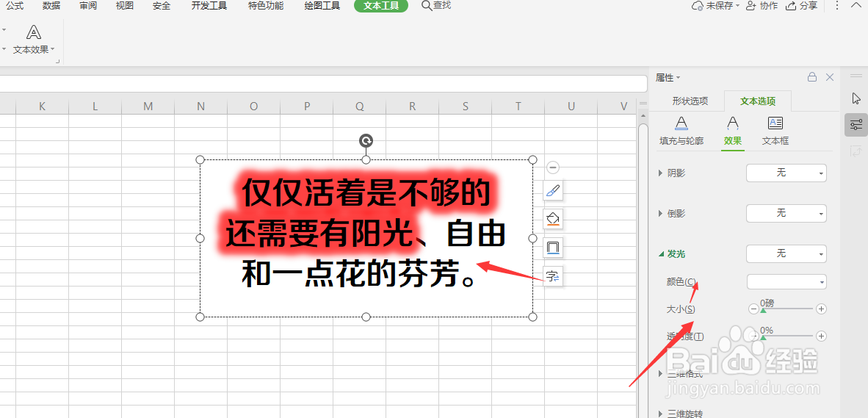Open the text effects dialog launcher corner
The height and width of the screenshot is (418, 868).
pyautogui.click(x=57, y=62)
